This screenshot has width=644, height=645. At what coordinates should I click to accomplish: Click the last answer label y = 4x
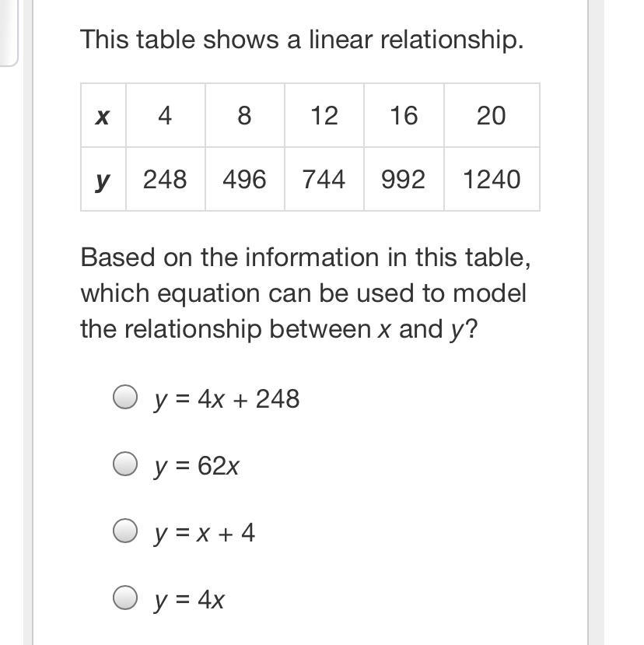[x=189, y=600]
